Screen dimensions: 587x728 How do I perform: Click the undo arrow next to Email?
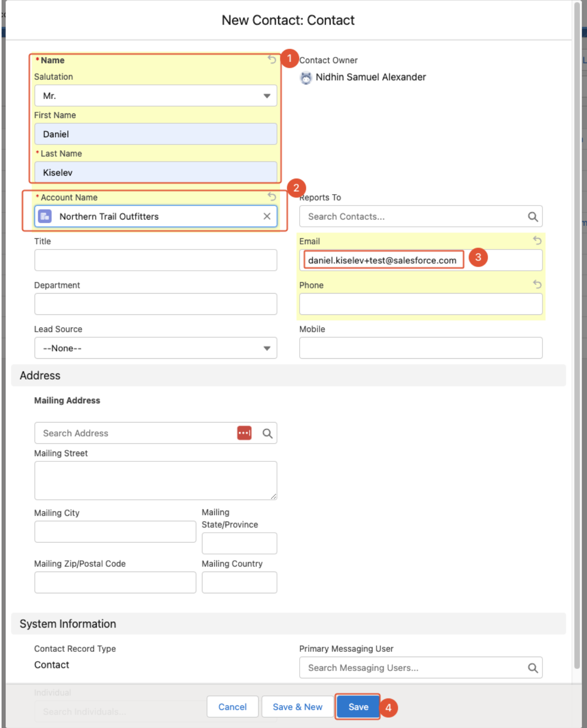(x=537, y=240)
